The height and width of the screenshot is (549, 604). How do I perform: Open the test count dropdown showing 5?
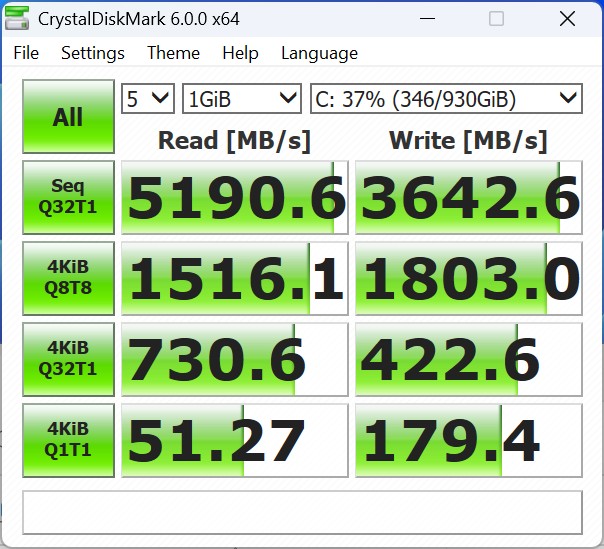147,98
